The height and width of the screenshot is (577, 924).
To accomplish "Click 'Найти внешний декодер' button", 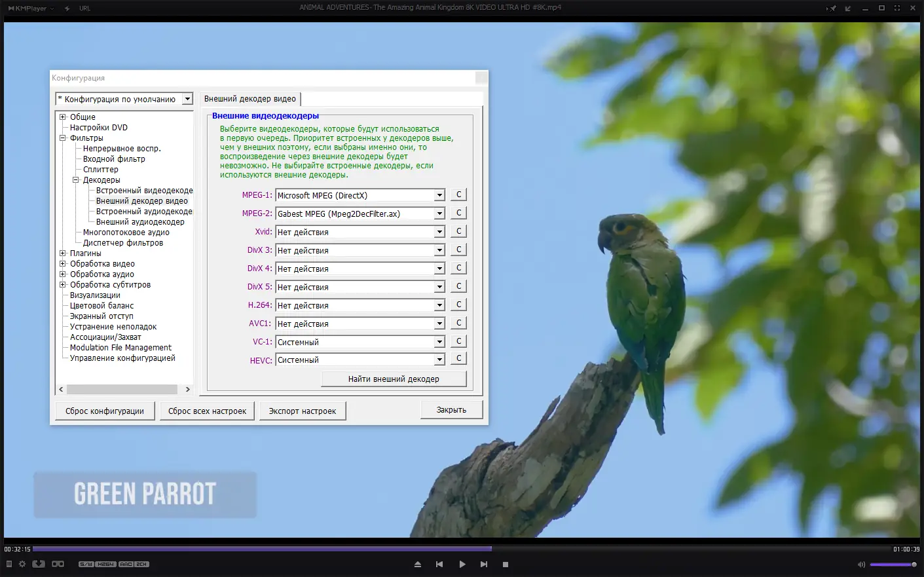I will pyautogui.click(x=394, y=379).
